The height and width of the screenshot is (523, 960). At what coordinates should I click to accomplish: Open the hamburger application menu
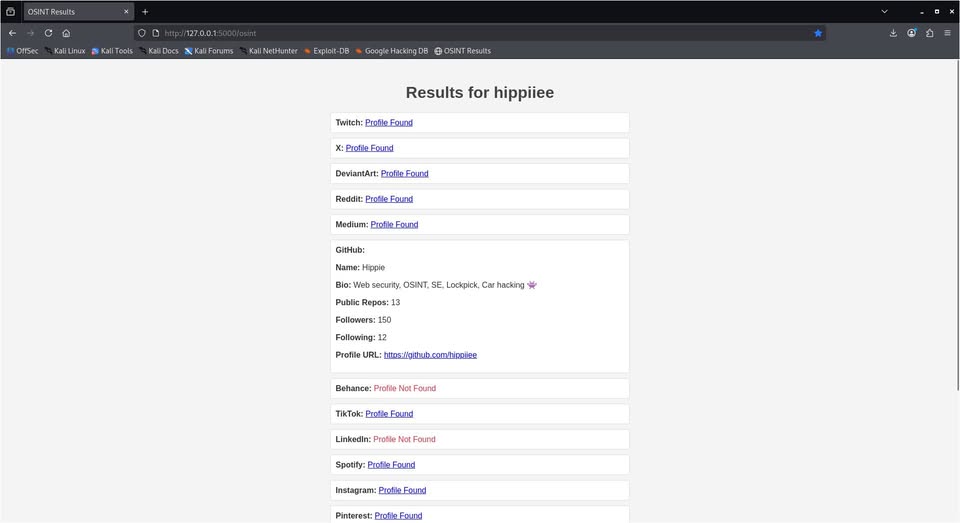[947, 33]
